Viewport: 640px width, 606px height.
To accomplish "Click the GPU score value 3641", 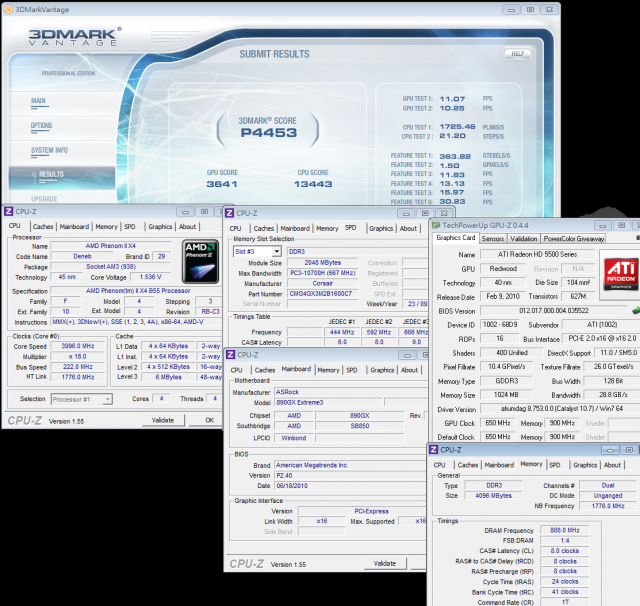I will [222, 184].
